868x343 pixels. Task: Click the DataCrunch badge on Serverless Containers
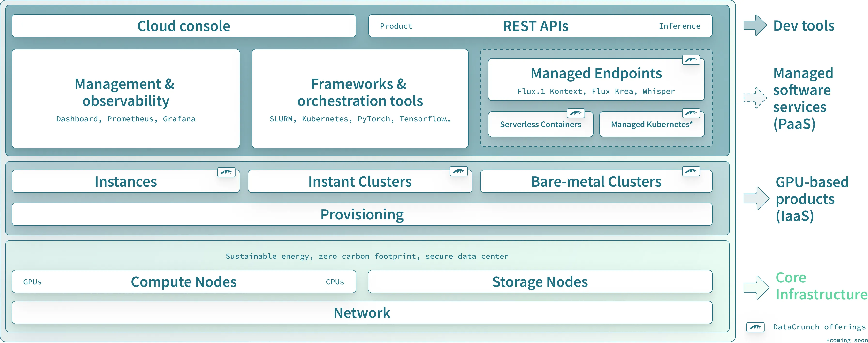point(576,113)
